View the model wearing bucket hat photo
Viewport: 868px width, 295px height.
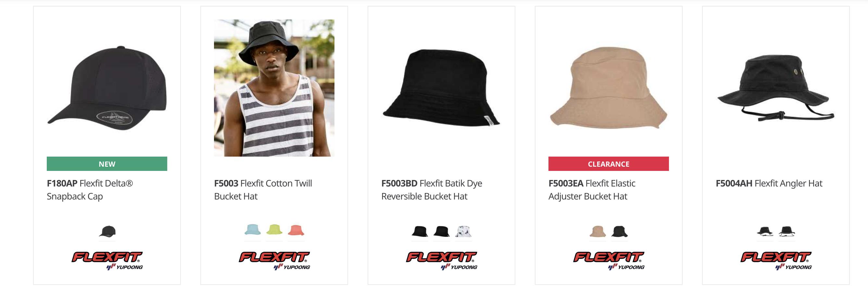pyautogui.click(x=274, y=88)
